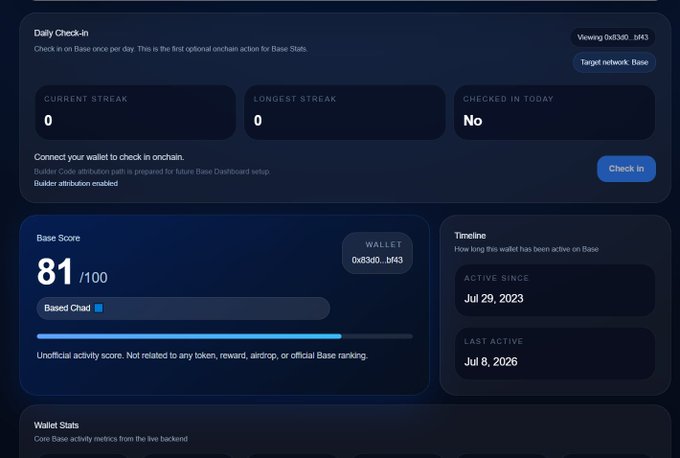
Task: Click the Base Score progress bar
Action: pyautogui.click(x=225, y=336)
